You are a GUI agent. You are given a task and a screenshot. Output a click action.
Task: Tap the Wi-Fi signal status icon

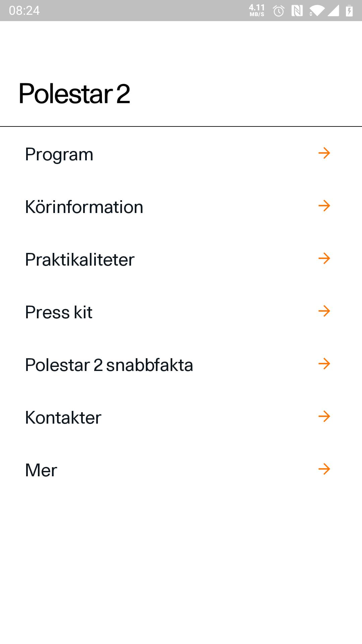(316, 11)
